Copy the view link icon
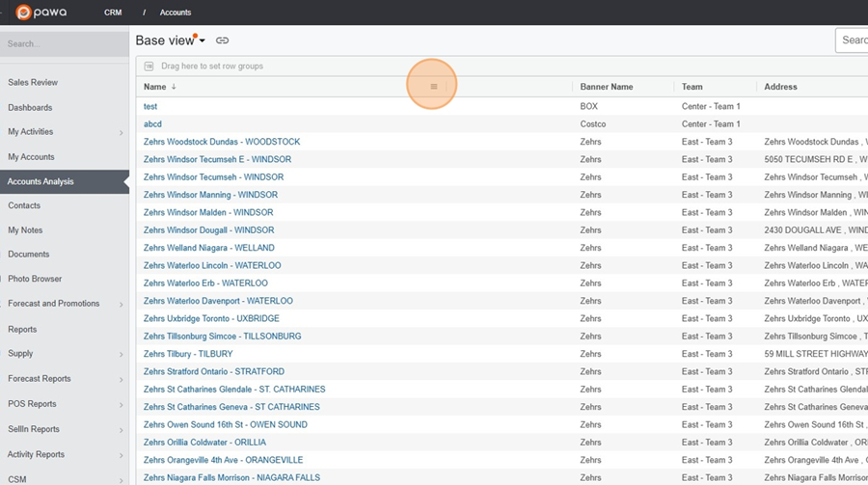Image resolution: width=868 pixels, height=485 pixels. 222,40
